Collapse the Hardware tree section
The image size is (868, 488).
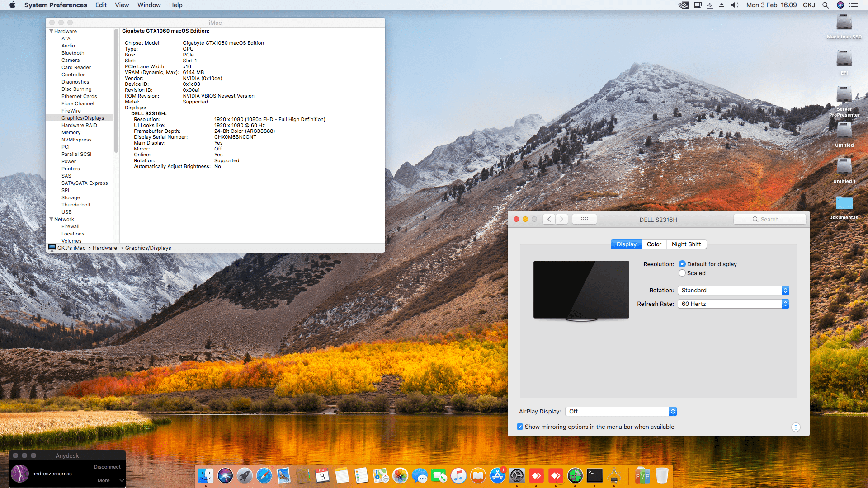[51, 31]
